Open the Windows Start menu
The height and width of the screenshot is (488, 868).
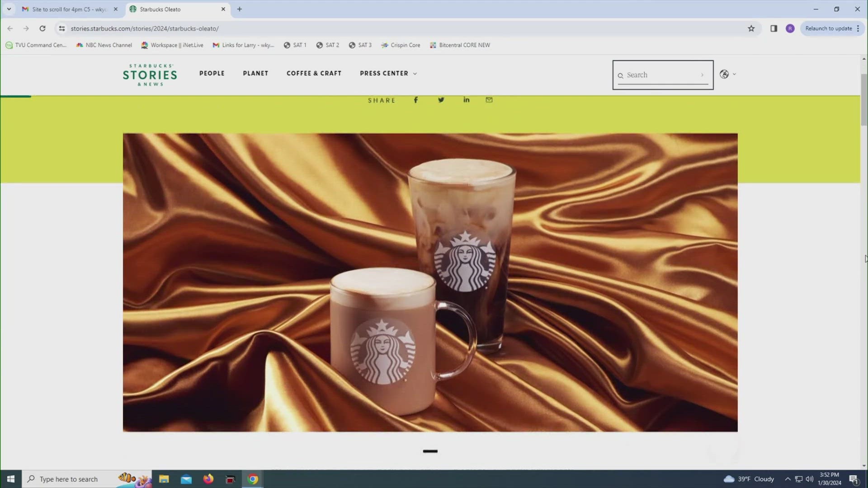[11, 479]
